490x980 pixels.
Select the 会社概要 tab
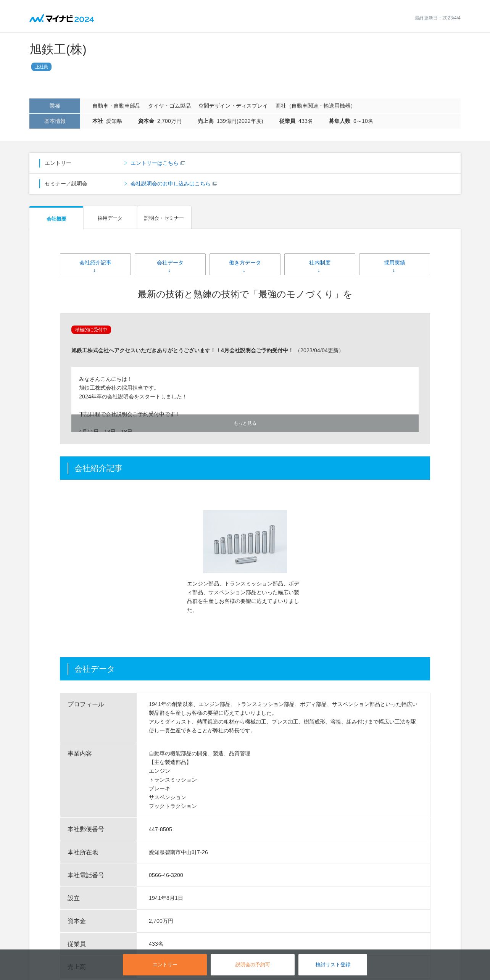[x=56, y=218]
